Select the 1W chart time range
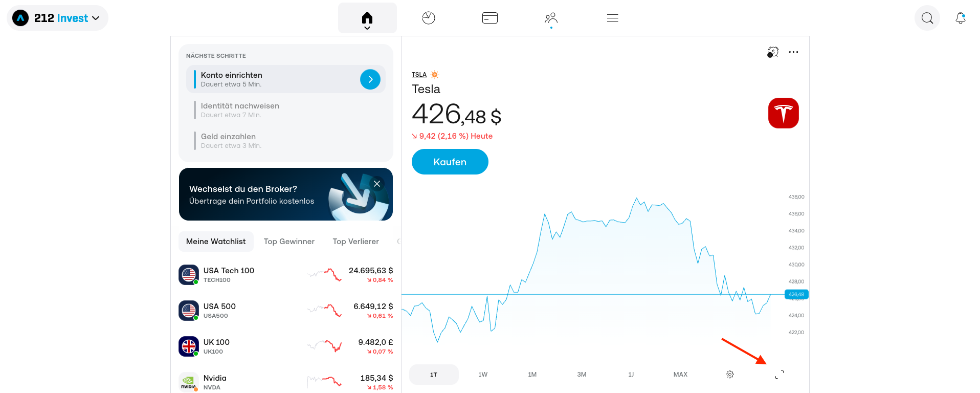The width and height of the screenshot is (980, 393). (x=483, y=375)
